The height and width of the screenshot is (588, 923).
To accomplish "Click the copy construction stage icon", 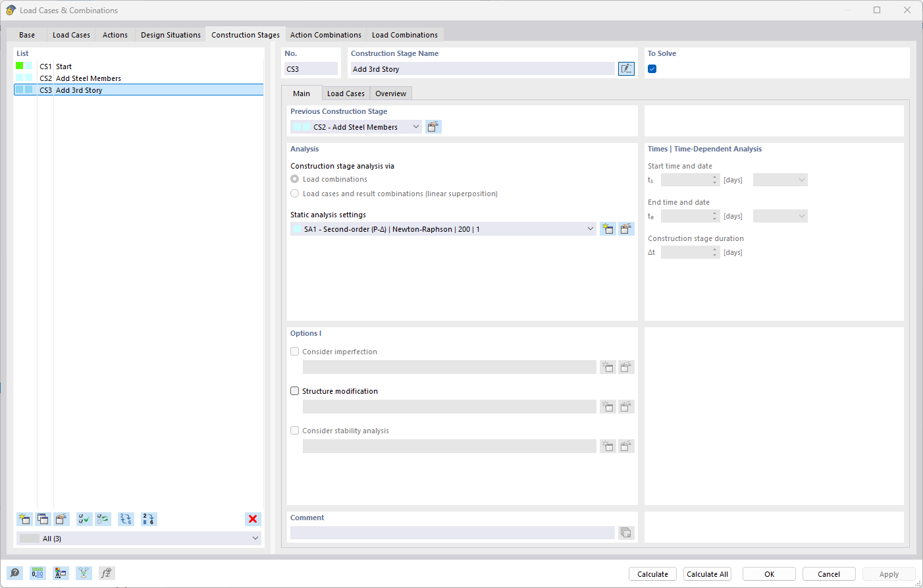I will point(43,519).
